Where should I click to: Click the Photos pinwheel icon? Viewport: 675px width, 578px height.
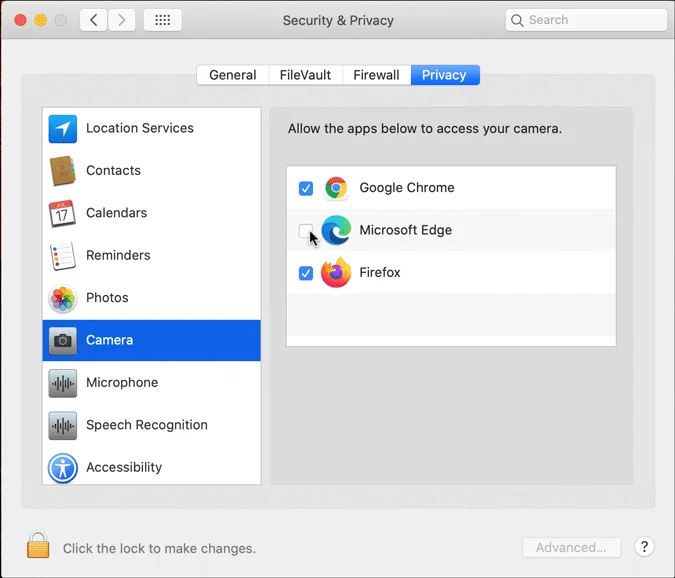click(x=63, y=298)
